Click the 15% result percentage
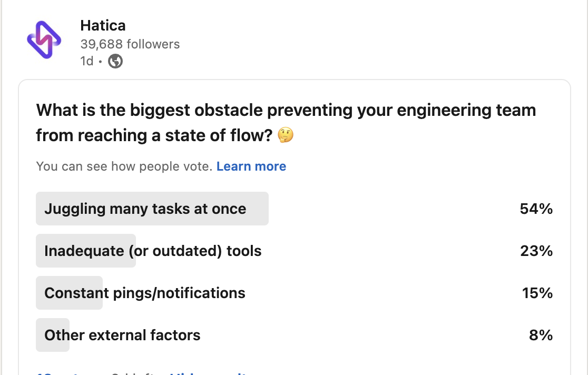 click(537, 293)
